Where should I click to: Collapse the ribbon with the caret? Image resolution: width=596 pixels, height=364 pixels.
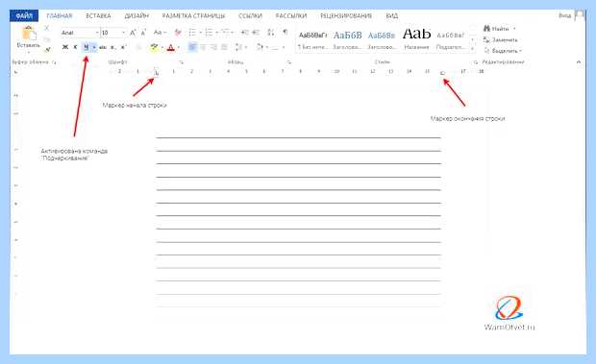coord(579,61)
